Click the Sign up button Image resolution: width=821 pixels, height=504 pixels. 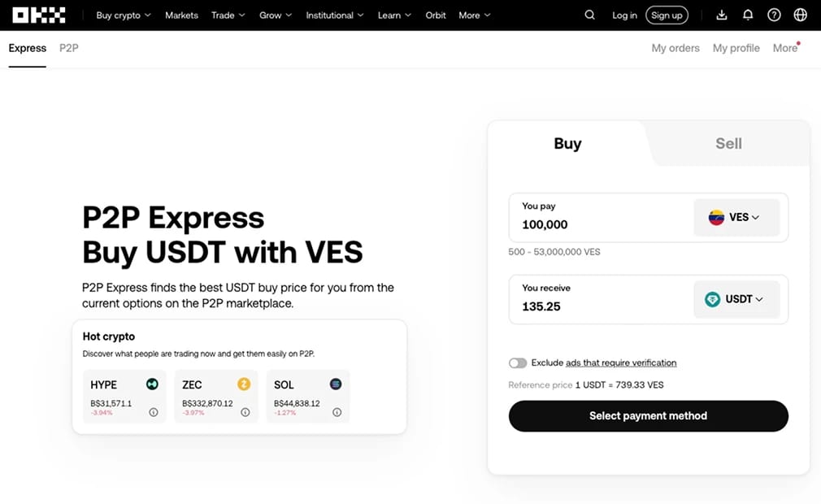(667, 15)
